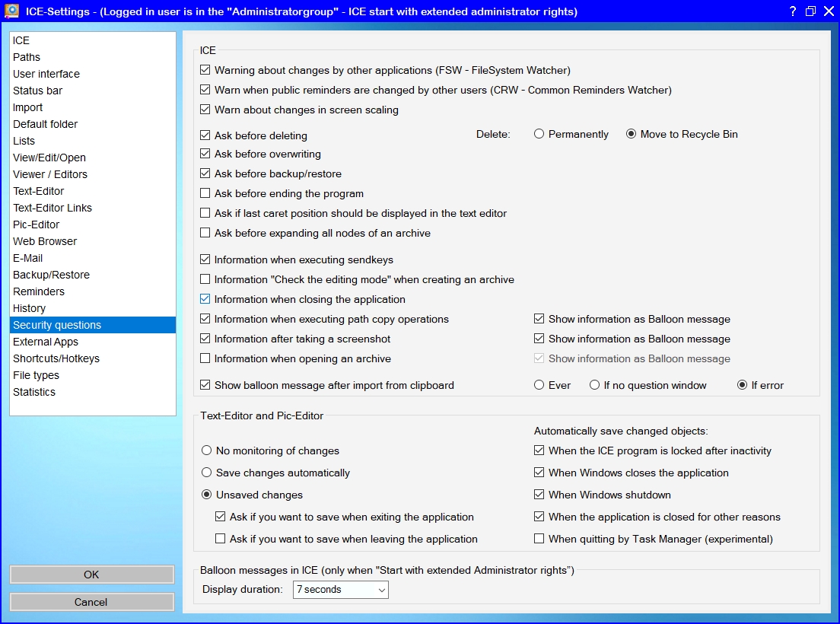This screenshot has width=840, height=624.
Task: Switch to 'Shortcuts/Hotkeys' settings page
Action: [56, 358]
